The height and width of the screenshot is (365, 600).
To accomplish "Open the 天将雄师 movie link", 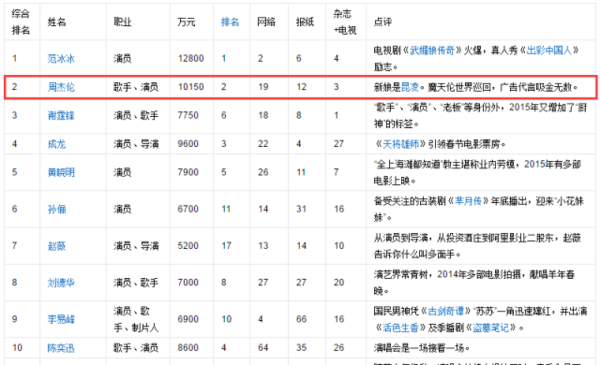I will pos(401,144).
